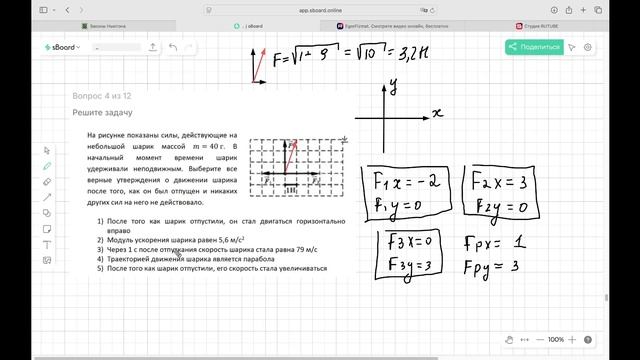Open Safari downloads
Image resolution: width=640 pixels, height=360 pixels.
pyautogui.click(x=554, y=10)
